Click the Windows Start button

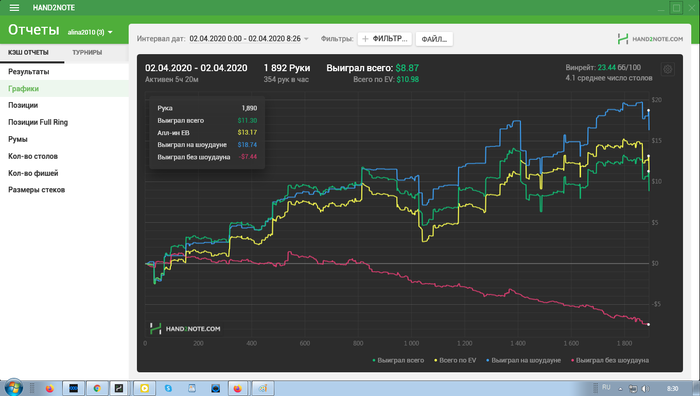click(13, 388)
